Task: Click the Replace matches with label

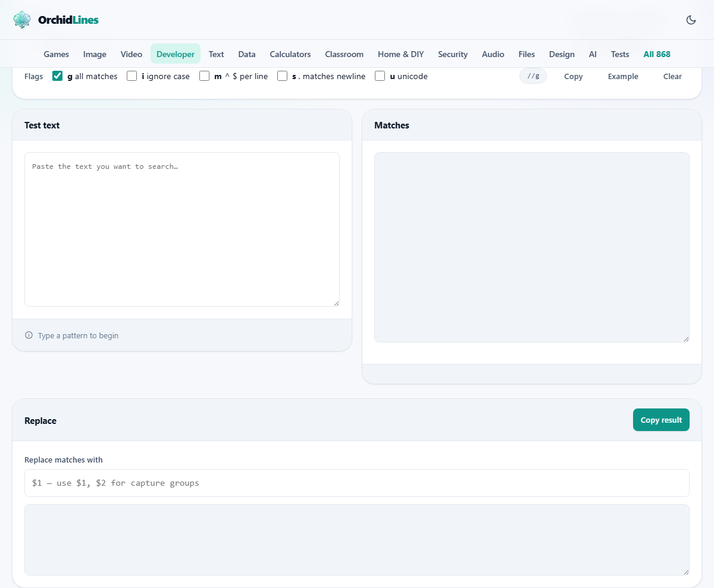Action: [x=64, y=460]
